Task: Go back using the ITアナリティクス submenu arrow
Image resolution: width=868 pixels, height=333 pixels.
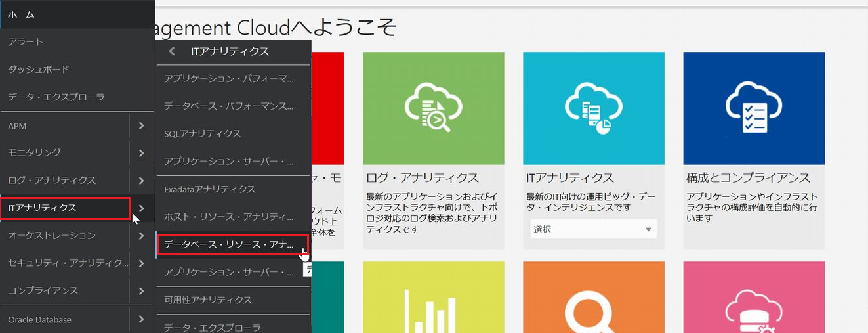Action: [172, 51]
